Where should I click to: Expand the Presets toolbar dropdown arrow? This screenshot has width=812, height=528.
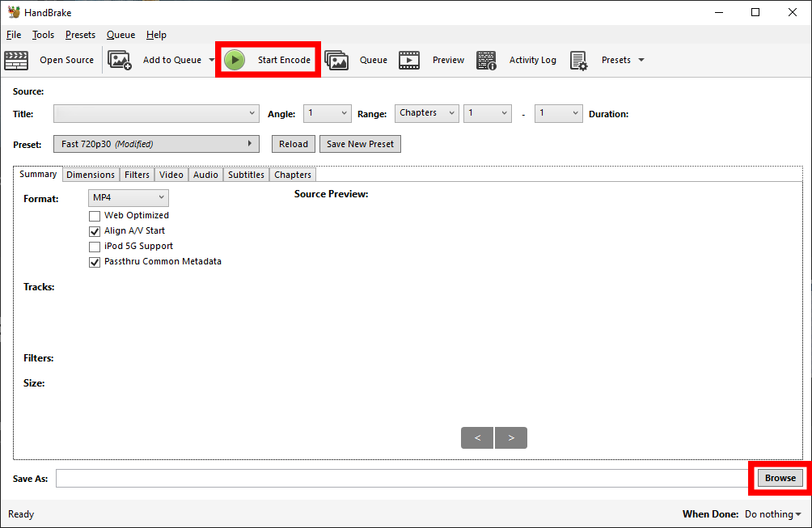(x=641, y=60)
